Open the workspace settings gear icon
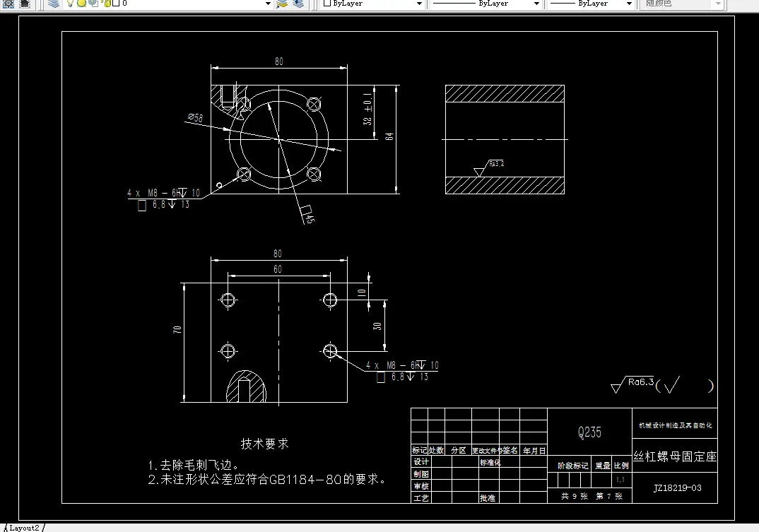This screenshot has width=759, height=532. [8, 4]
